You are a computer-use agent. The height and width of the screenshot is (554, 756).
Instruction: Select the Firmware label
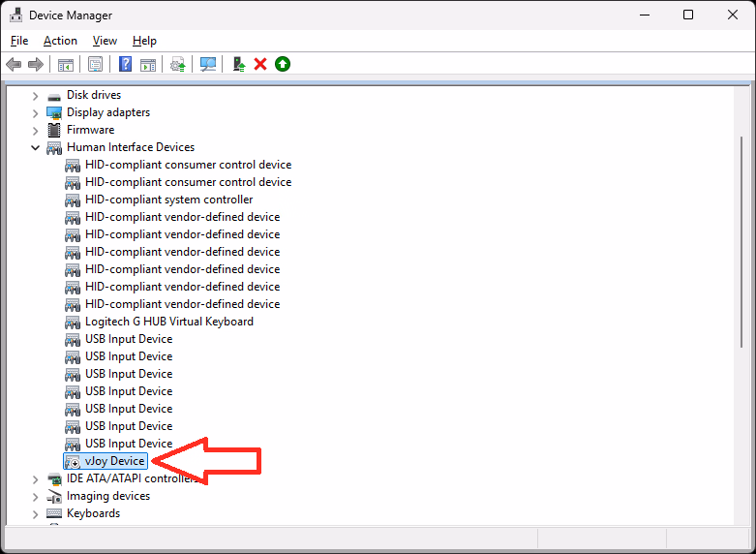(91, 130)
